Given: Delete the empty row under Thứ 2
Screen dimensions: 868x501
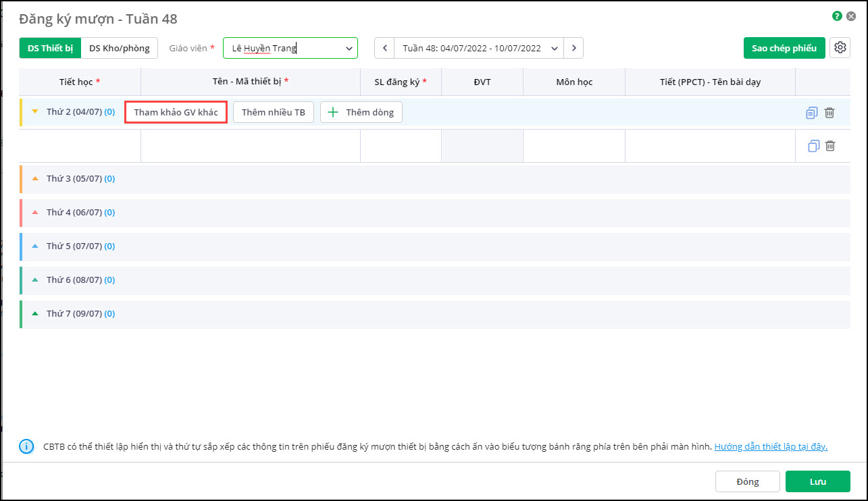Looking at the screenshot, I should (x=830, y=146).
